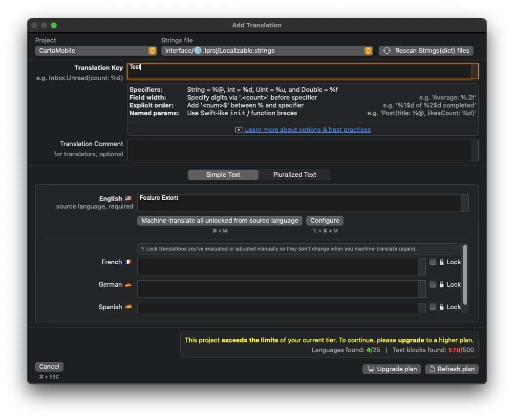Image resolution: width=514 pixels, height=420 pixels.
Task: Click the Cancel button
Action: (49, 367)
